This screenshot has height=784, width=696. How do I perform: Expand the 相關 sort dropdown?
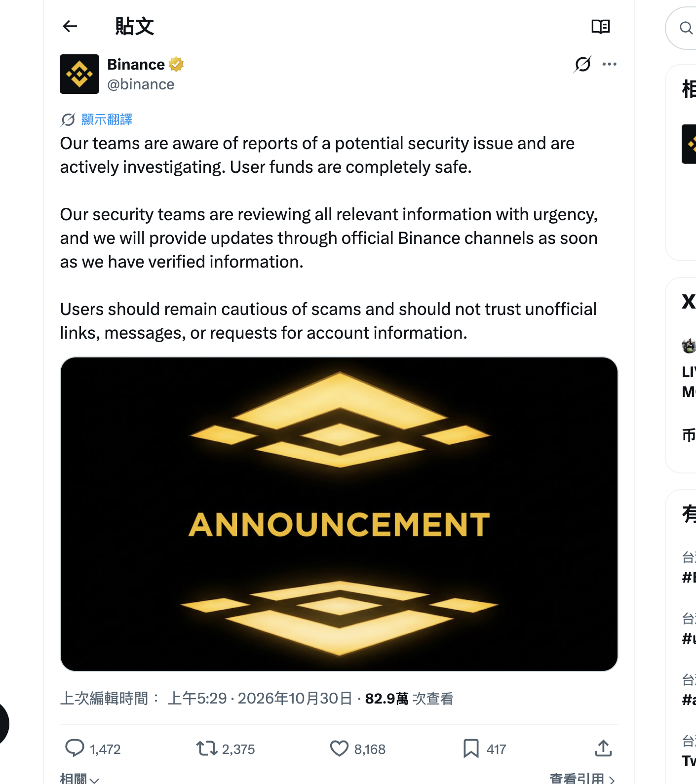(79, 779)
